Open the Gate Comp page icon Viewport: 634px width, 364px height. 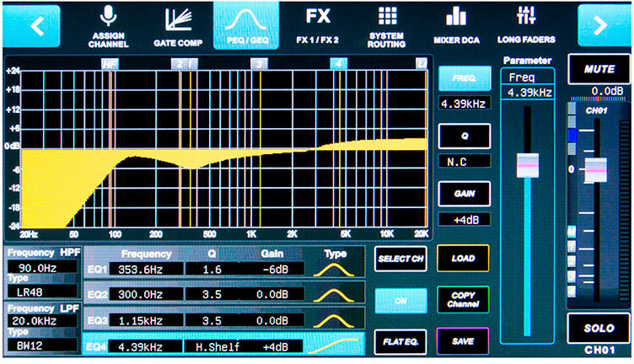click(x=175, y=20)
